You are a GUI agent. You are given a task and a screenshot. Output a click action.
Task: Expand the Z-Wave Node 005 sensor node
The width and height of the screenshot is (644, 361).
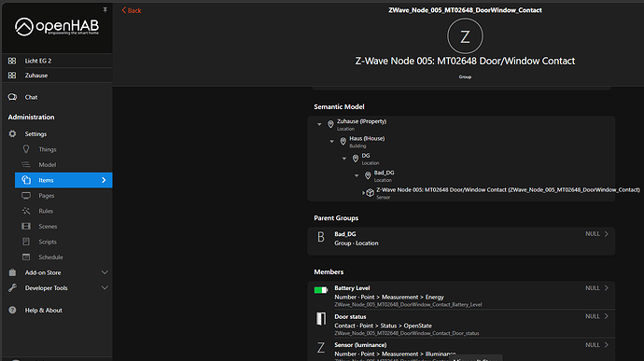pyautogui.click(x=363, y=192)
